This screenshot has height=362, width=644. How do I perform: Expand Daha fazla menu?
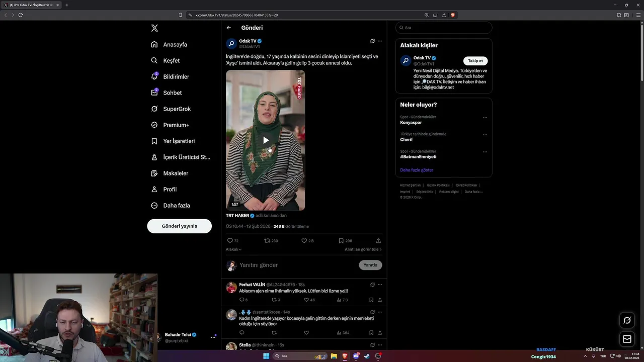click(x=171, y=205)
